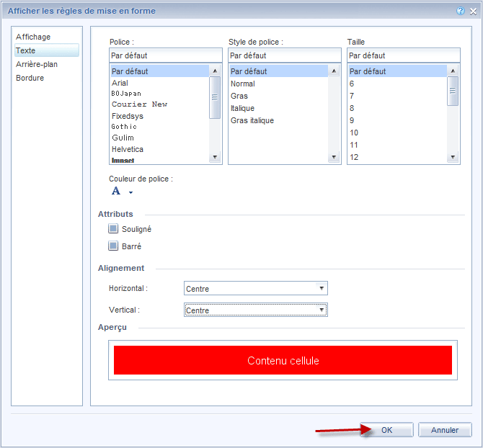
Task: Enable the Barré checkbox
Action: [x=113, y=246]
